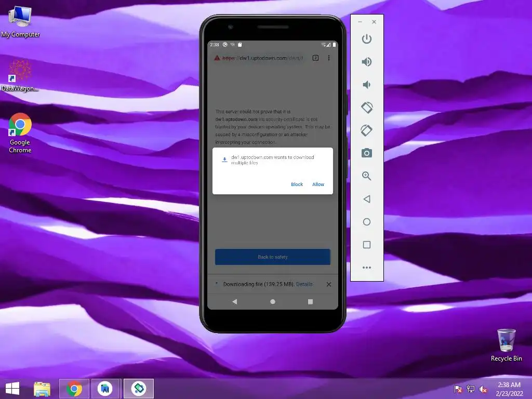The height and width of the screenshot is (399, 532).
Task: Activate the emulator zoom magnifier tool
Action: click(366, 176)
